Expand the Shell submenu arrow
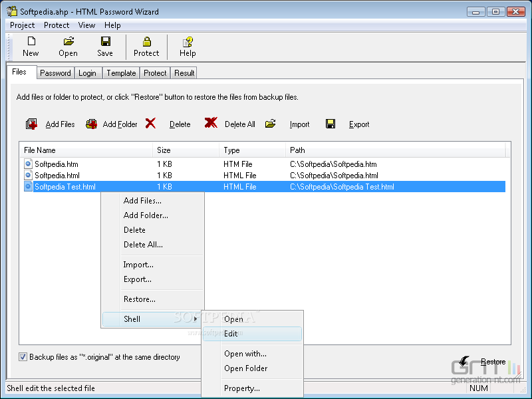Screen dimensions: 532x399 click(195, 319)
